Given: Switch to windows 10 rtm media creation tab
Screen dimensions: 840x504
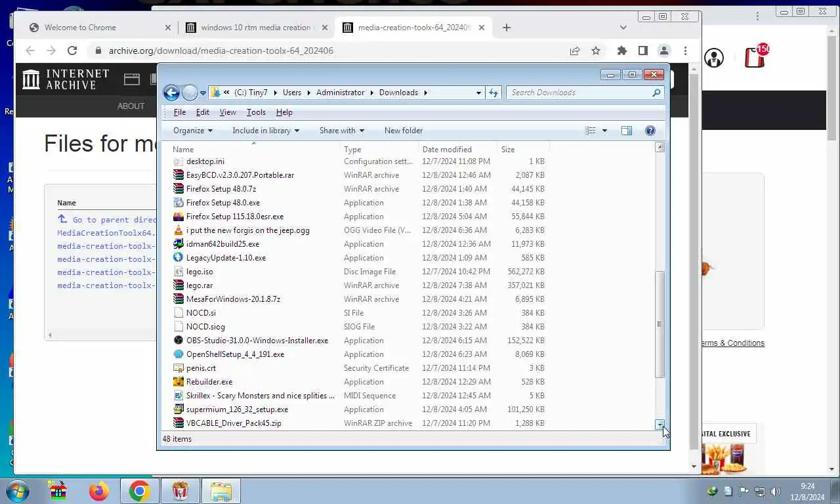Looking at the screenshot, I should pyautogui.click(x=255, y=28).
